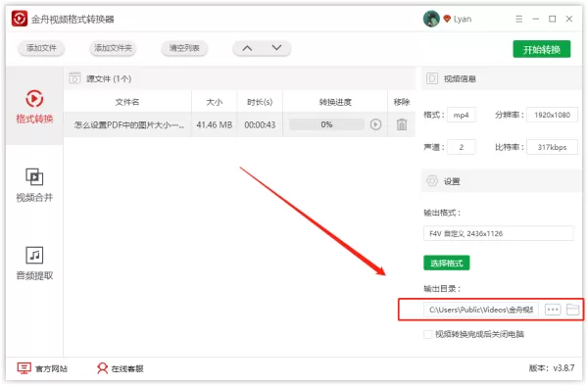Open the 官方网站 link
Screen dimensions: 588x386
(51, 368)
